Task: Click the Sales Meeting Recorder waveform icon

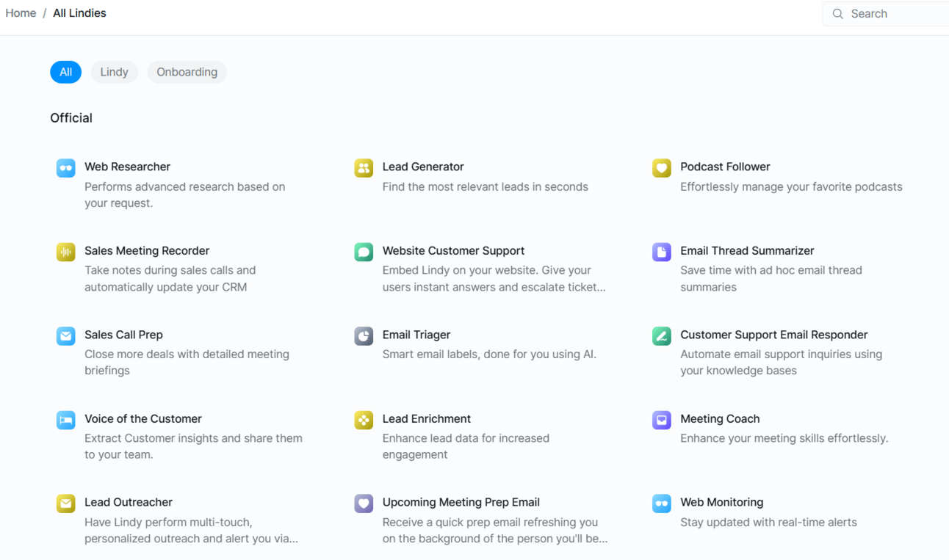Action: (x=66, y=252)
